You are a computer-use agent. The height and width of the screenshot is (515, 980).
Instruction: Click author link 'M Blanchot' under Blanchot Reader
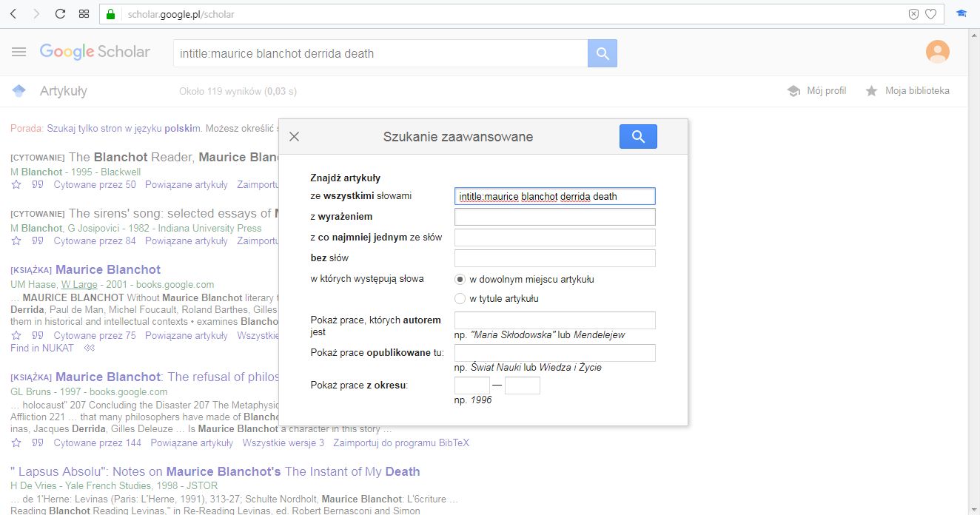tap(36, 172)
